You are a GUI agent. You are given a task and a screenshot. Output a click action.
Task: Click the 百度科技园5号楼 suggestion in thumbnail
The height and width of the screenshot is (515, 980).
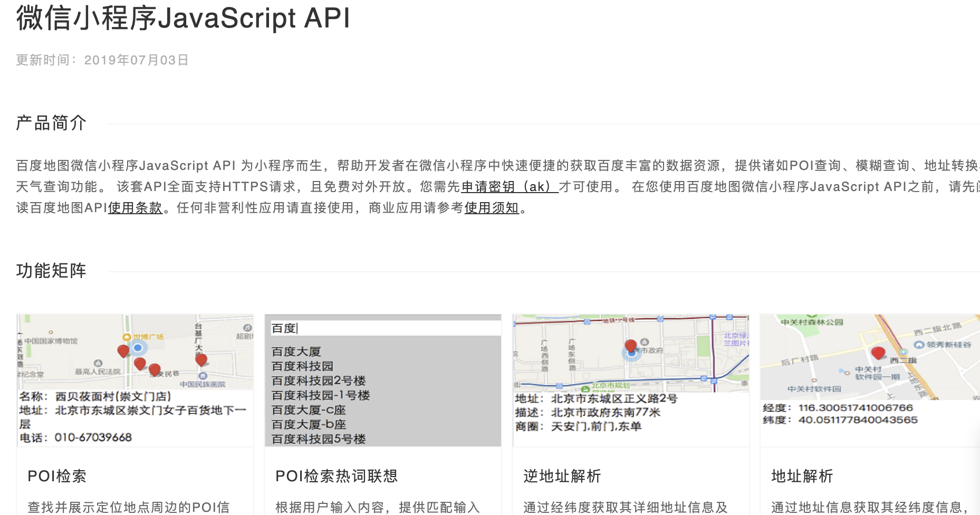pyautogui.click(x=319, y=439)
